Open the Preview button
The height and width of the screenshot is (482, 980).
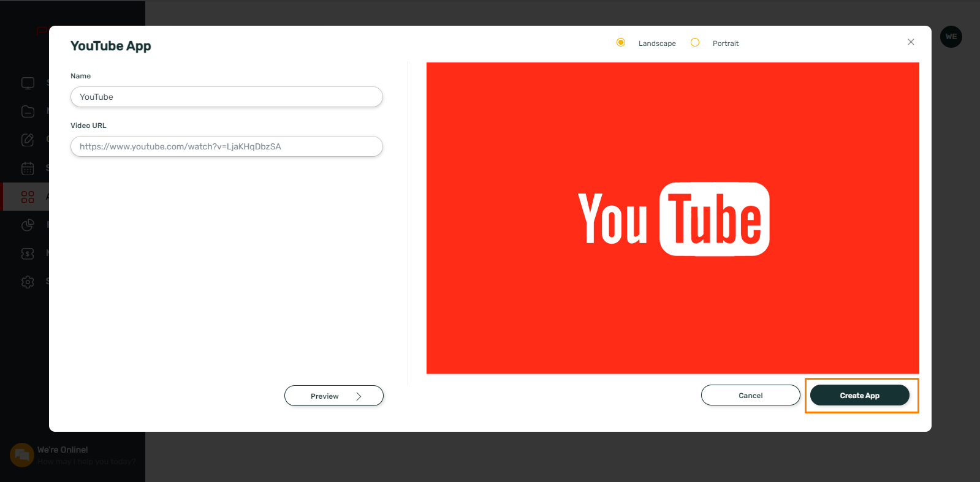point(334,396)
